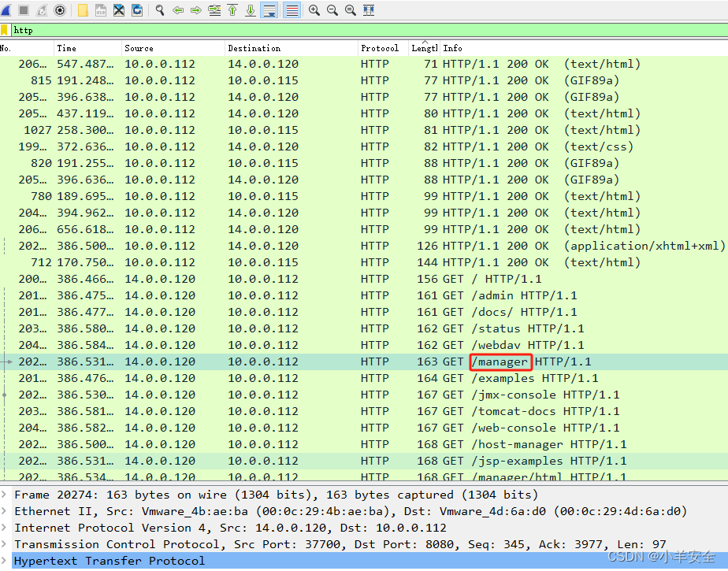Select the Find packet magnifier icon
728x571 pixels.
[x=158, y=9]
